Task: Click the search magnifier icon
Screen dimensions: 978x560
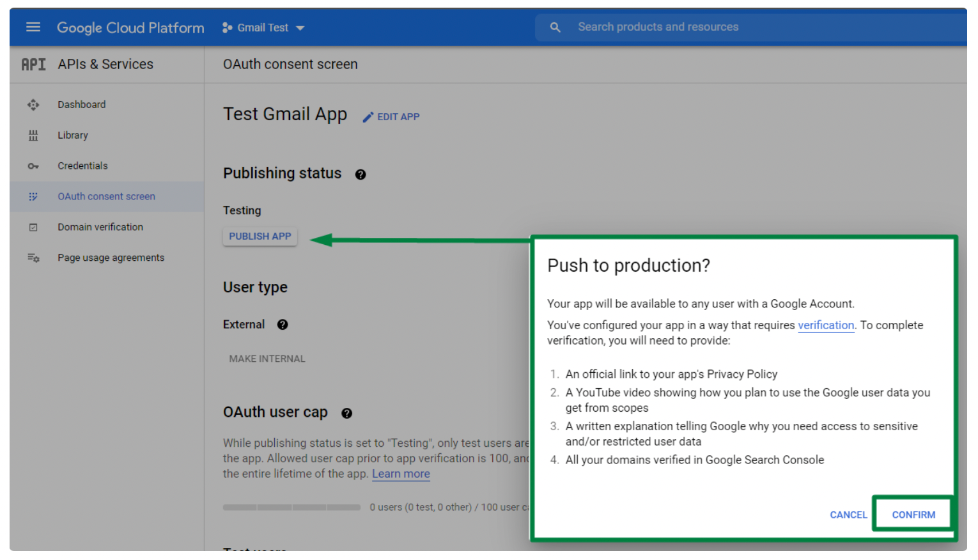Action: point(555,27)
